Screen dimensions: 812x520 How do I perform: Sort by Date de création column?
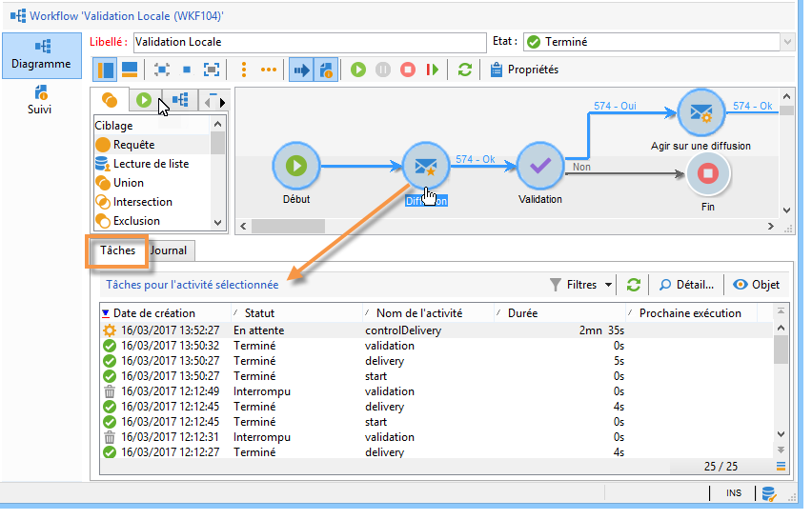(166, 313)
